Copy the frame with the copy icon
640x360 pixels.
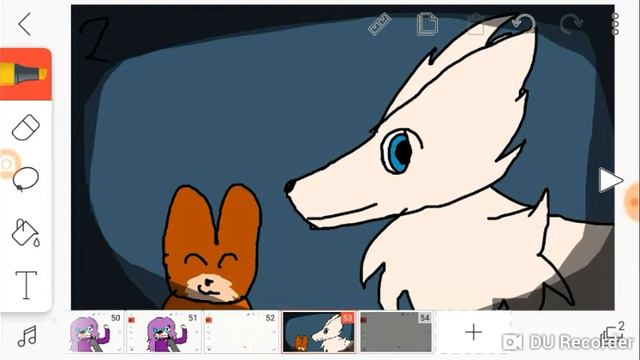click(x=427, y=24)
